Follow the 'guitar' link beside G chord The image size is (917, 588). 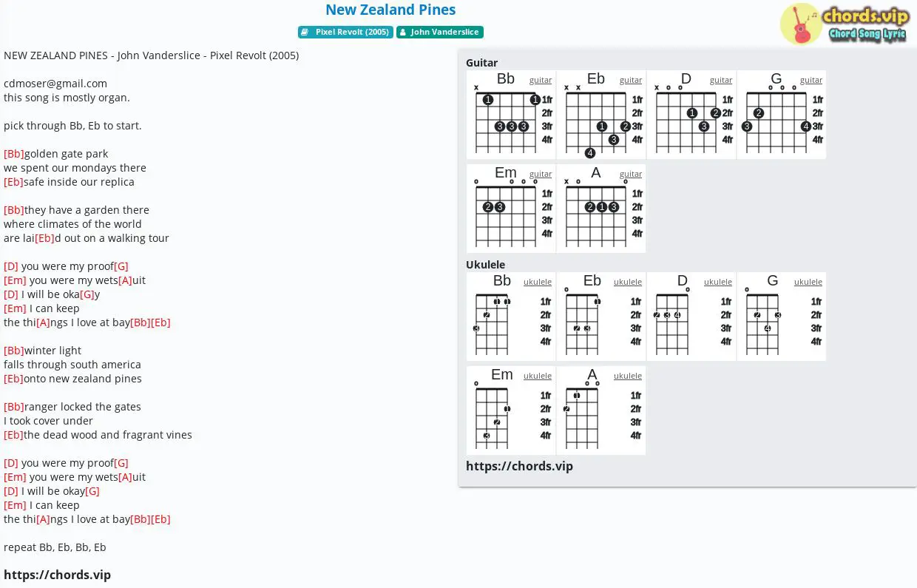click(811, 80)
